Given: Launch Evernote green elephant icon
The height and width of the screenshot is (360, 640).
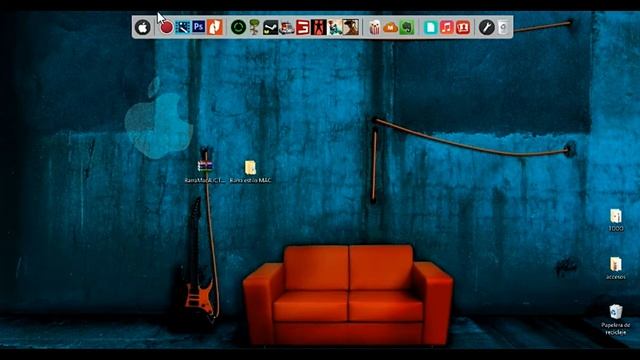Looking at the screenshot, I should (x=407, y=27).
